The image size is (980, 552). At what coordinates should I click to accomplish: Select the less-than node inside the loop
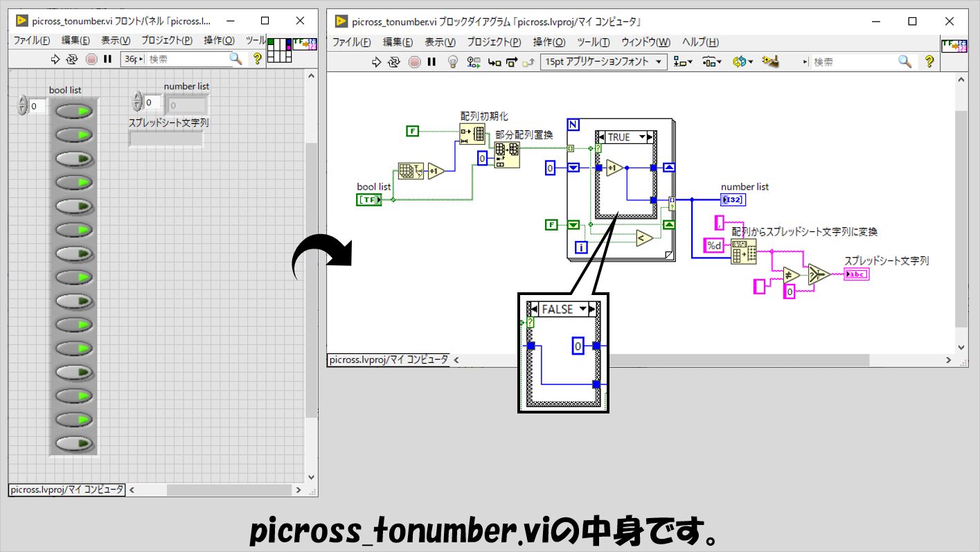tap(644, 238)
